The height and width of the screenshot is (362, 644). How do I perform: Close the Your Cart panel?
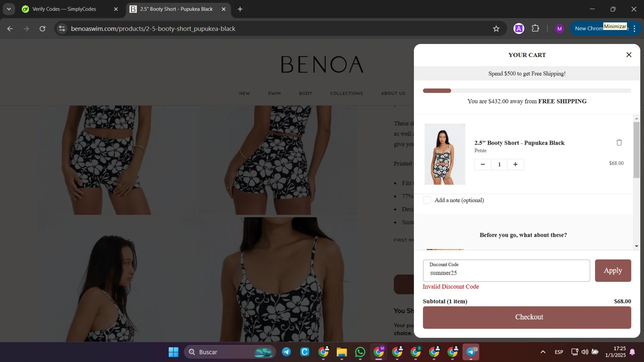point(629,55)
